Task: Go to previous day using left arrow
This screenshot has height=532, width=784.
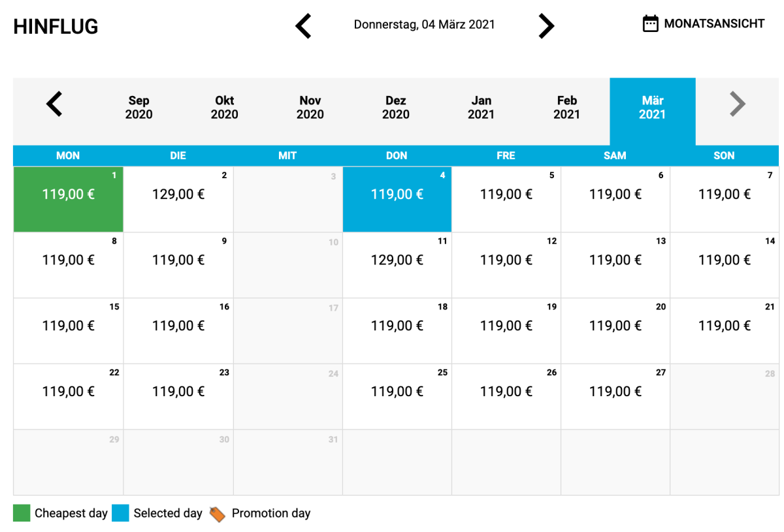Action: pos(304,26)
